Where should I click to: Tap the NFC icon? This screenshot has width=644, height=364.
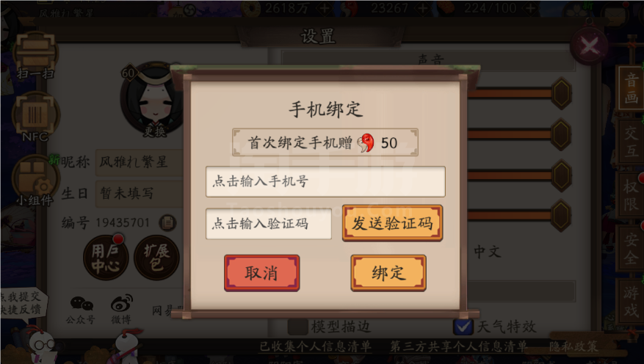(35, 117)
